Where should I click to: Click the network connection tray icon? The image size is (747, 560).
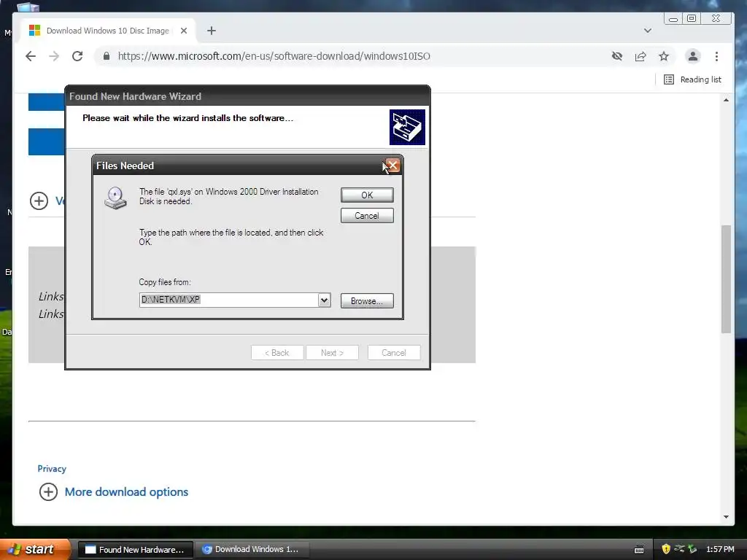pos(679,549)
